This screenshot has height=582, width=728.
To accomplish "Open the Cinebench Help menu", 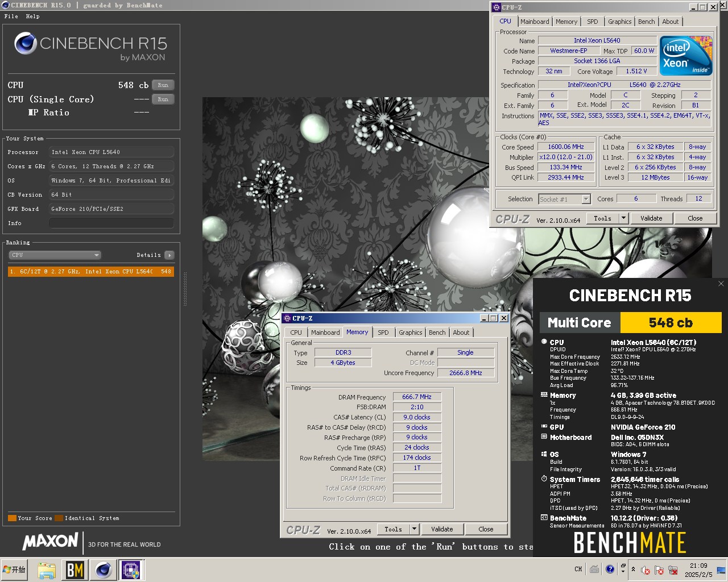I will coord(33,16).
